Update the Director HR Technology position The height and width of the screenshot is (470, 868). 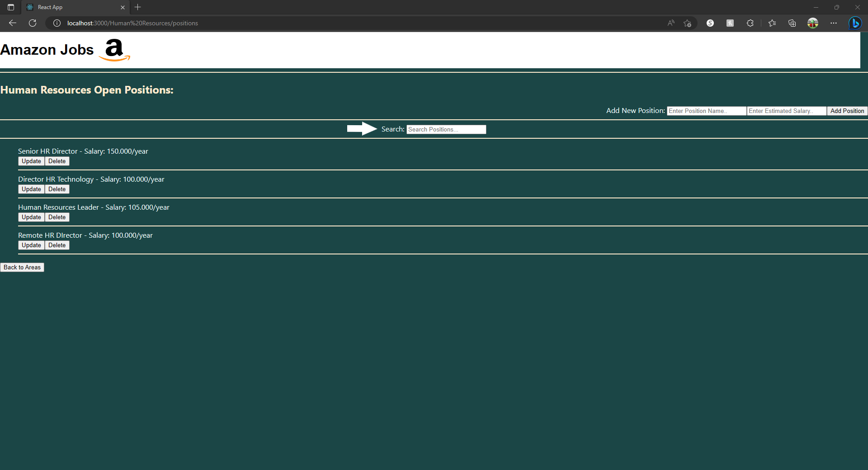coord(31,189)
